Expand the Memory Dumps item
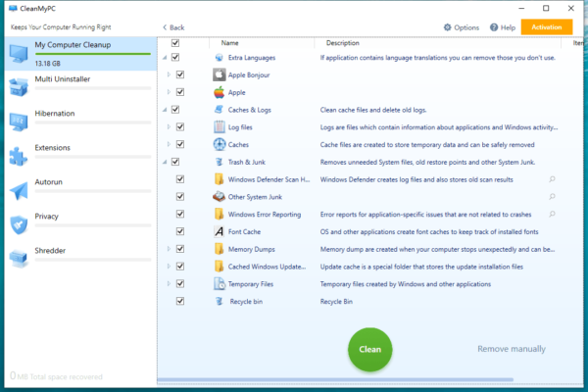 [169, 249]
